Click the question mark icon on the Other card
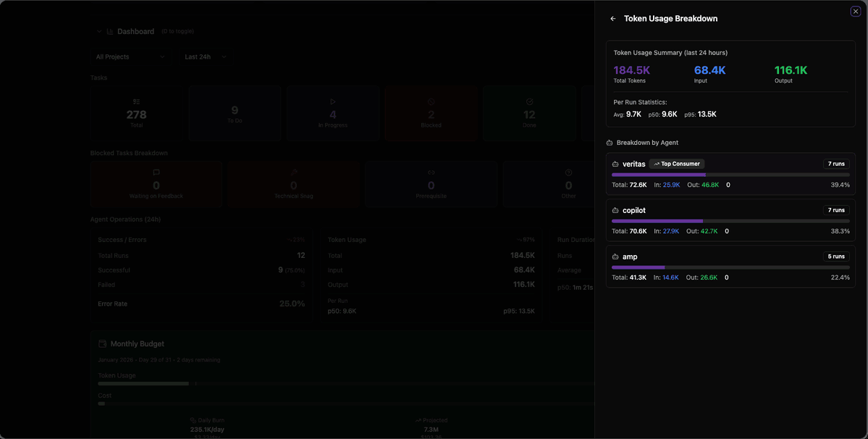Image resolution: width=868 pixels, height=439 pixels. tap(568, 172)
